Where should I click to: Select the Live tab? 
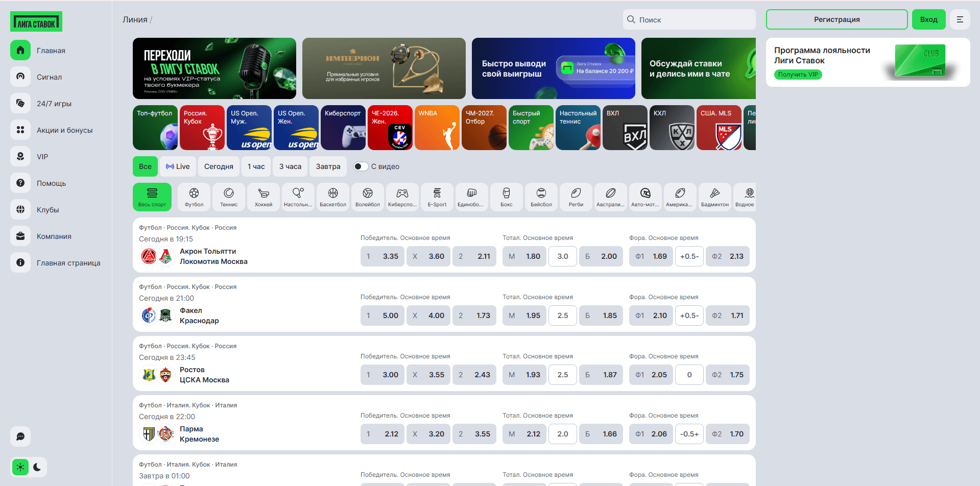[x=178, y=166]
